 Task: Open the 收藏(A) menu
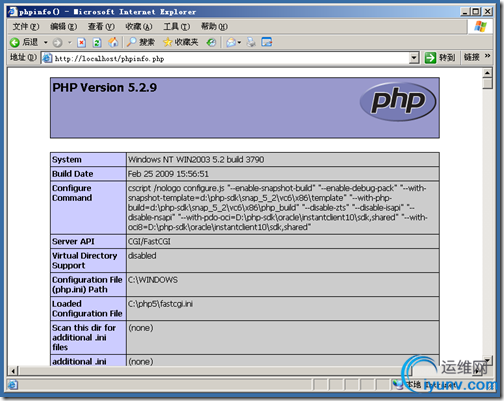pos(139,26)
